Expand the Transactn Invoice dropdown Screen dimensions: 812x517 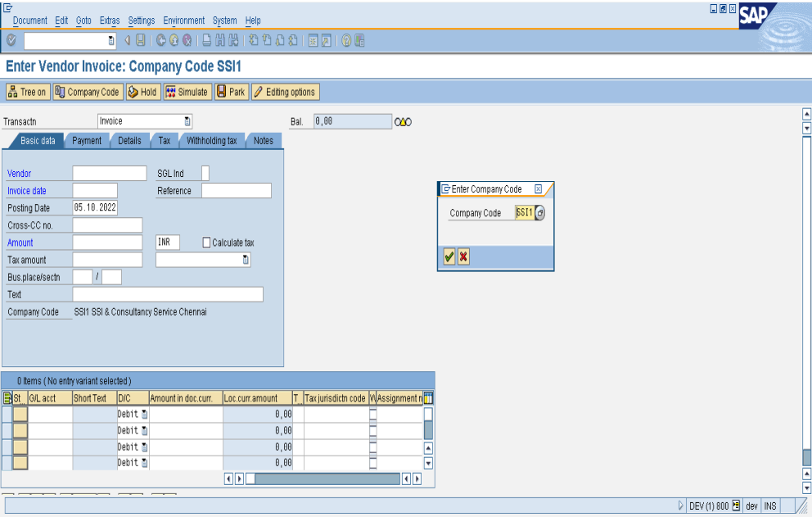(187, 121)
